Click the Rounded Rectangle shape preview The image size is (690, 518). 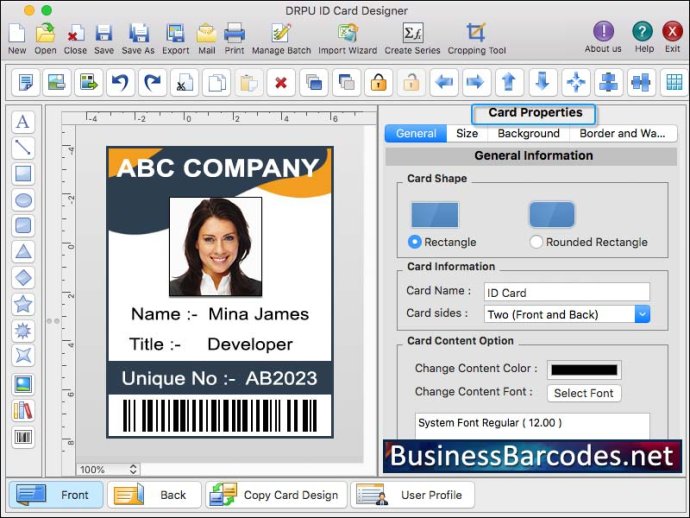pos(552,215)
